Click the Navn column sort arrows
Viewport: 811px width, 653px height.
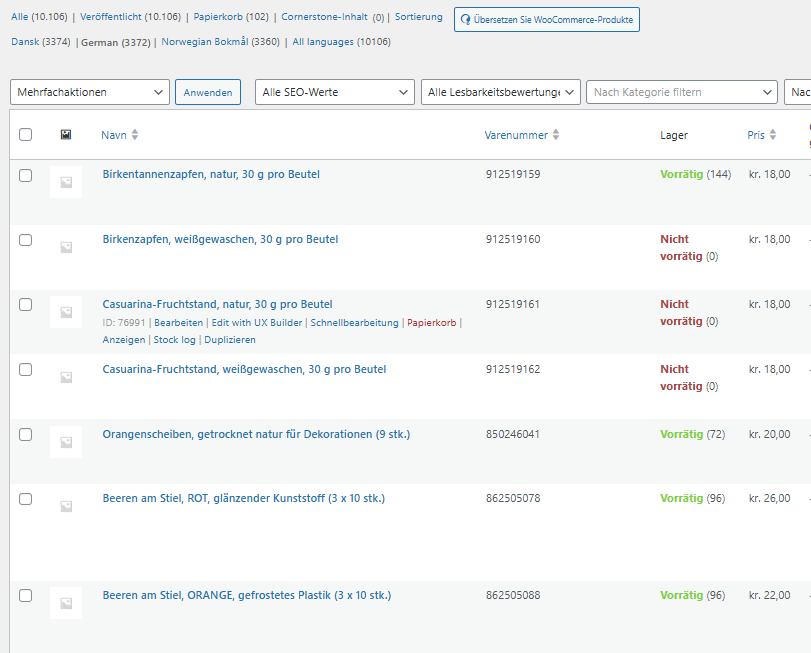(135, 135)
